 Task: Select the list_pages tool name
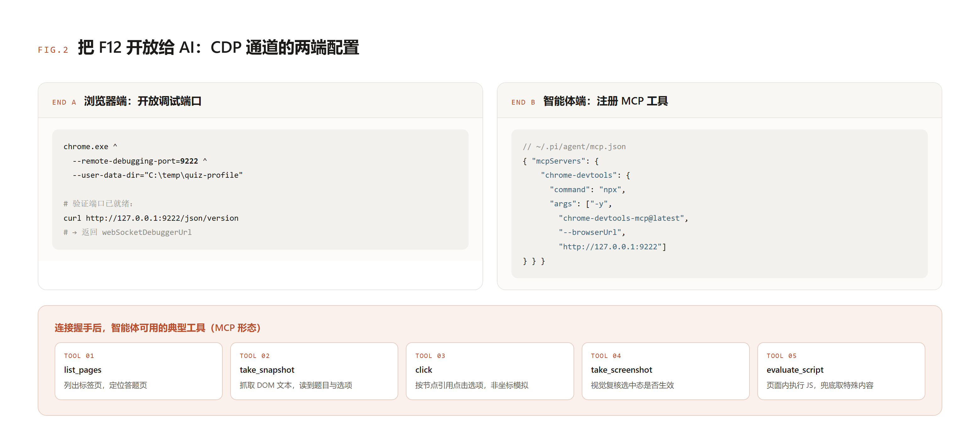point(83,370)
